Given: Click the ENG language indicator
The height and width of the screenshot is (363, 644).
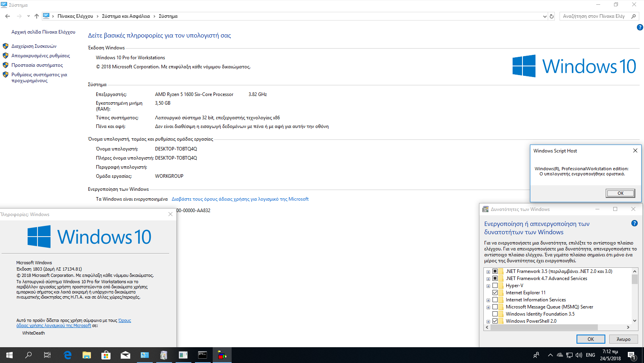Looking at the screenshot, I should pos(590,355).
